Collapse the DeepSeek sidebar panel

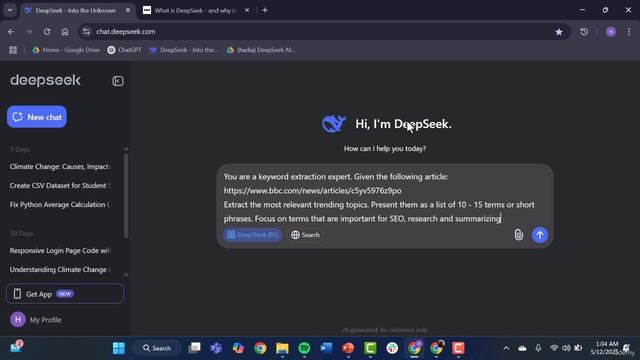pos(118,81)
